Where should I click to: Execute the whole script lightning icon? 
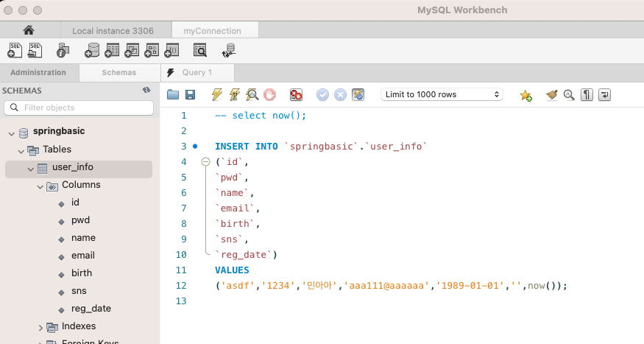(217, 94)
